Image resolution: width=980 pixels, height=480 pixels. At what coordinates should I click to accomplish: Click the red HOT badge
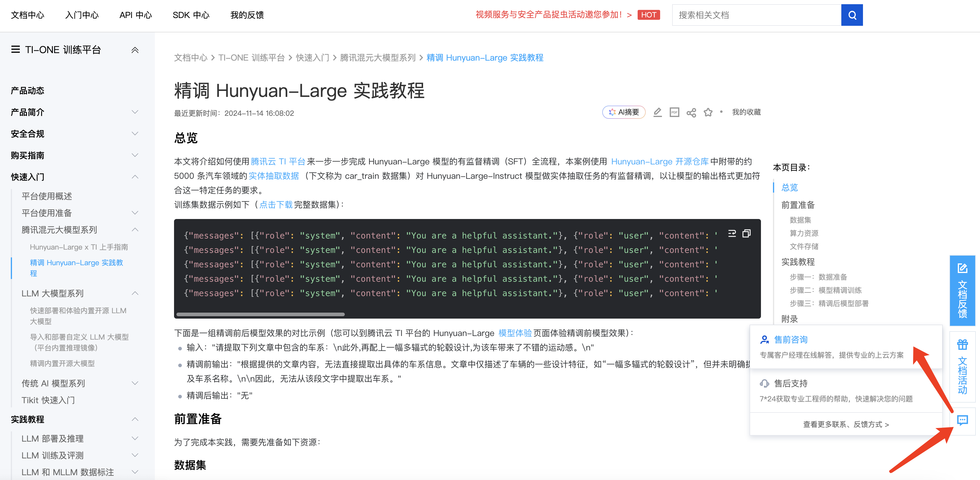click(x=648, y=15)
